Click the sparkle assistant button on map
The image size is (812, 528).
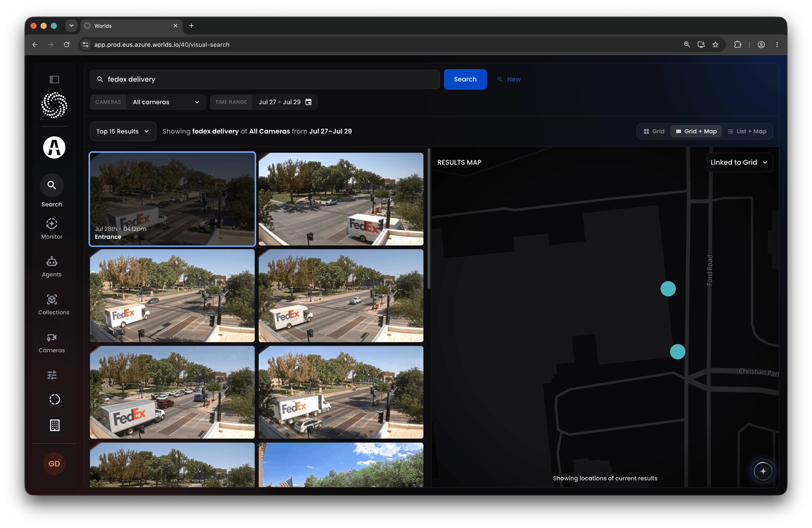pos(763,471)
